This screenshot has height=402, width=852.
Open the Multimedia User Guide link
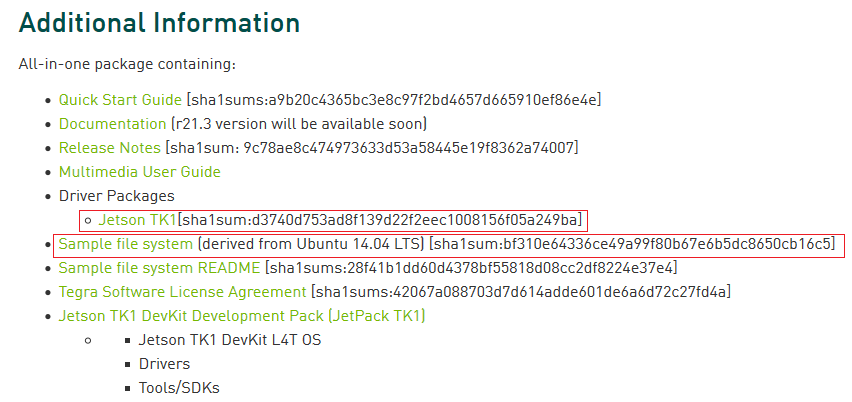140,172
